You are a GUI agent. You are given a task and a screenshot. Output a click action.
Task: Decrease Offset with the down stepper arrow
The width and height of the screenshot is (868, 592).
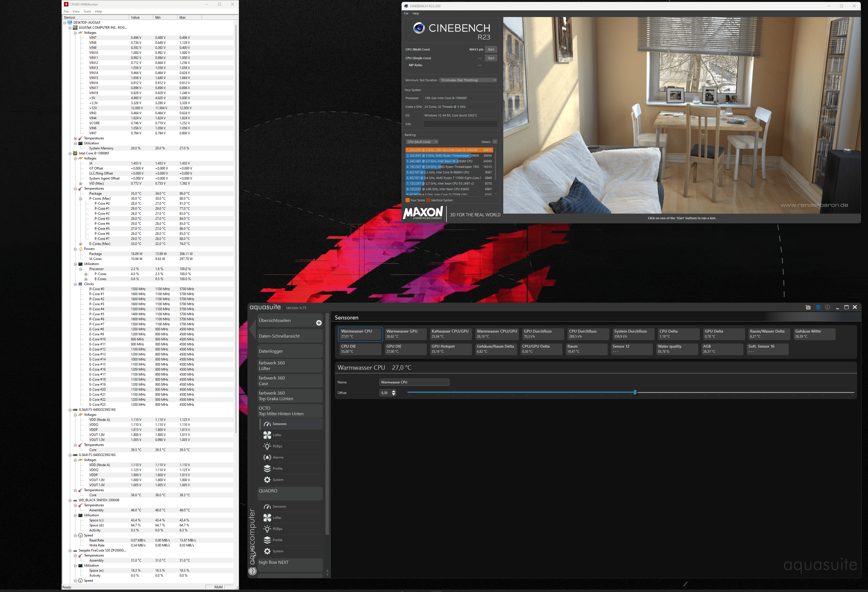(x=394, y=394)
